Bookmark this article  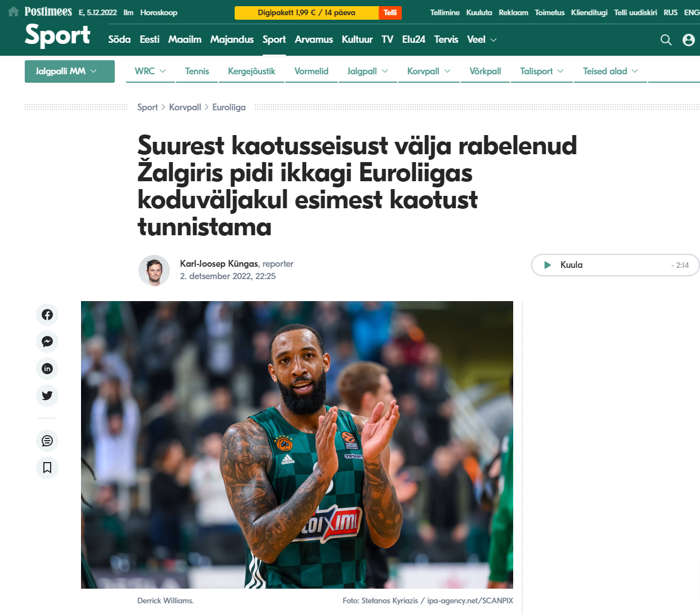coord(47,468)
